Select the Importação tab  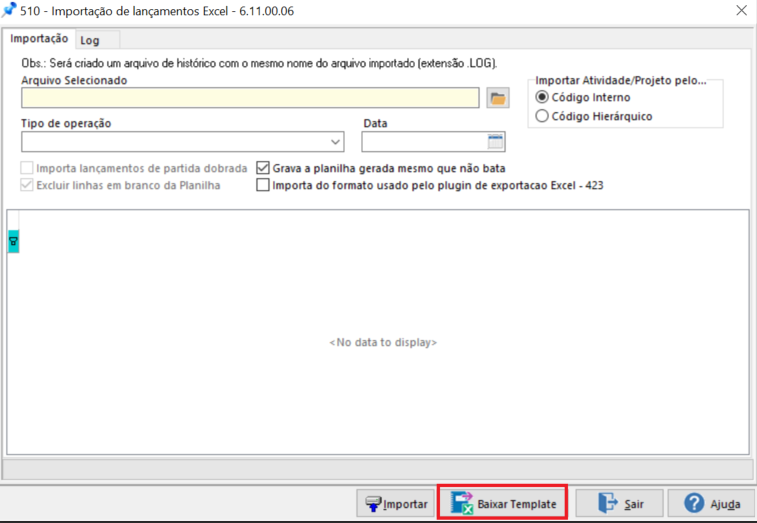point(39,39)
